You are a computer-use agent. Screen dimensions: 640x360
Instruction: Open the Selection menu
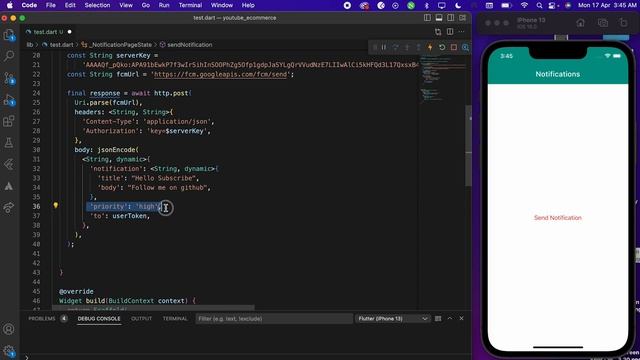pyautogui.click(x=97, y=5)
